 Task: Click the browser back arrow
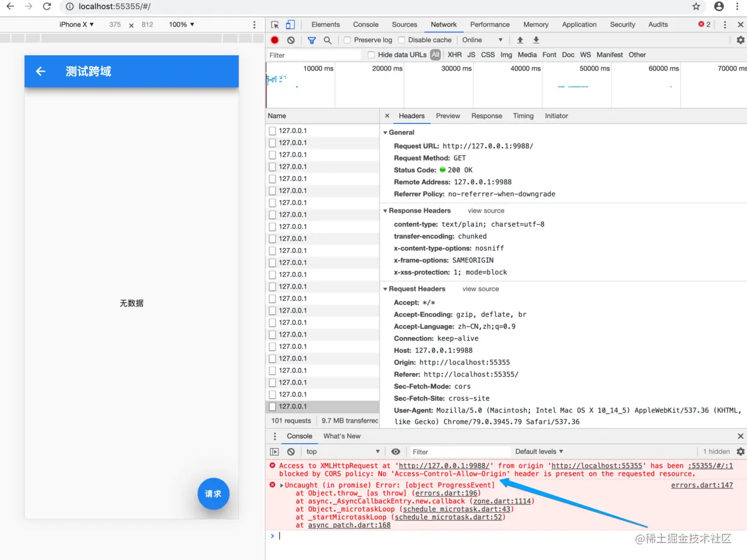(10, 7)
